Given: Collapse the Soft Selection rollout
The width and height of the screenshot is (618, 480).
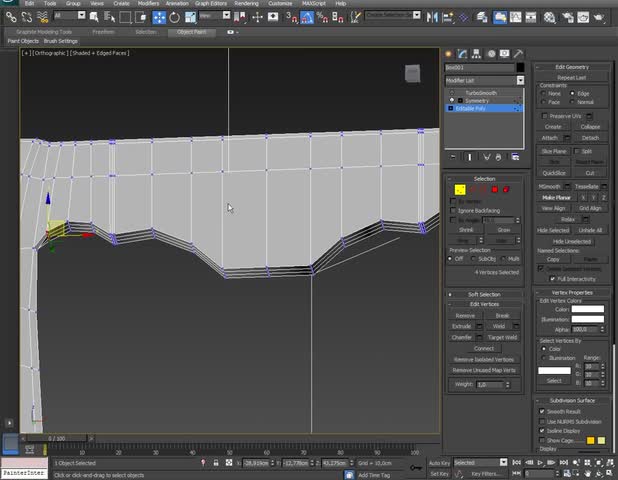Looking at the screenshot, I should pyautogui.click(x=484, y=294).
